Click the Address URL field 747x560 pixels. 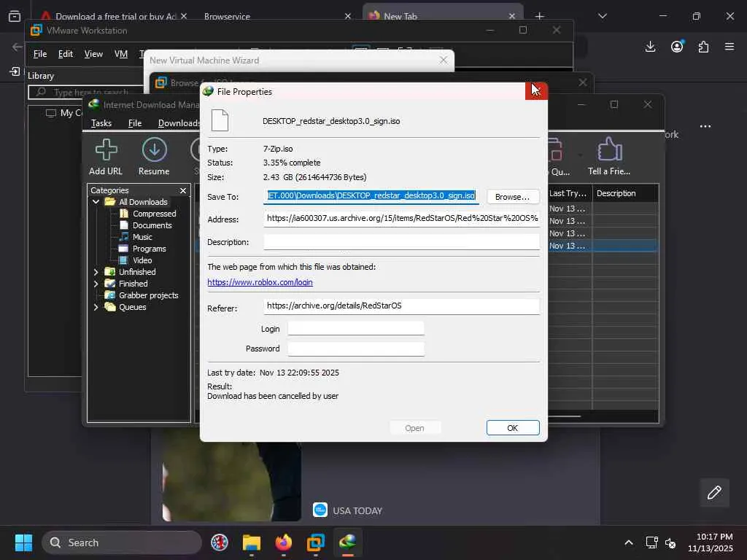(x=402, y=219)
